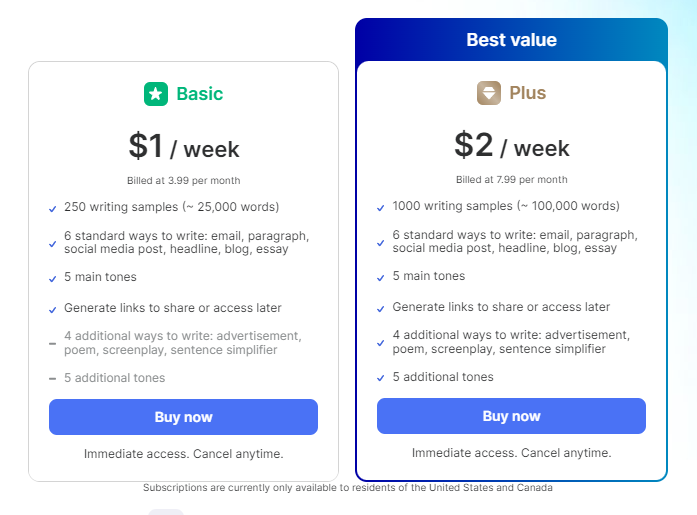Select the Best value banner header
697x515 pixels.
511,40
